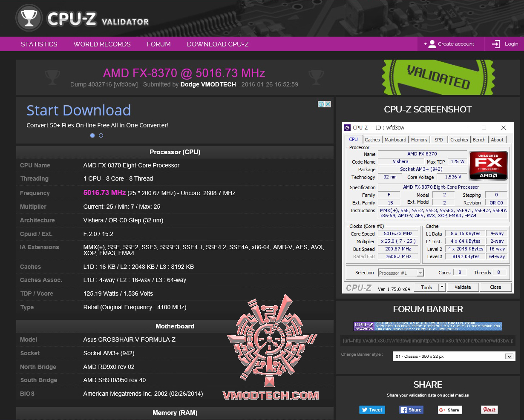This screenshot has width=524, height=420.
Task: Click the Dodge VMODTECH submitter name
Action: [x=208, y=84]
